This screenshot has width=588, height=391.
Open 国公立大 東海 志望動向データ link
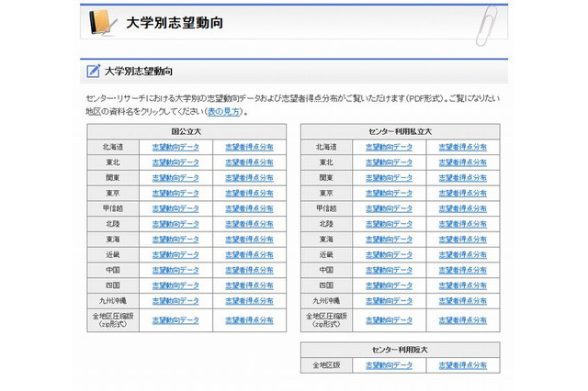coord(175,240)
